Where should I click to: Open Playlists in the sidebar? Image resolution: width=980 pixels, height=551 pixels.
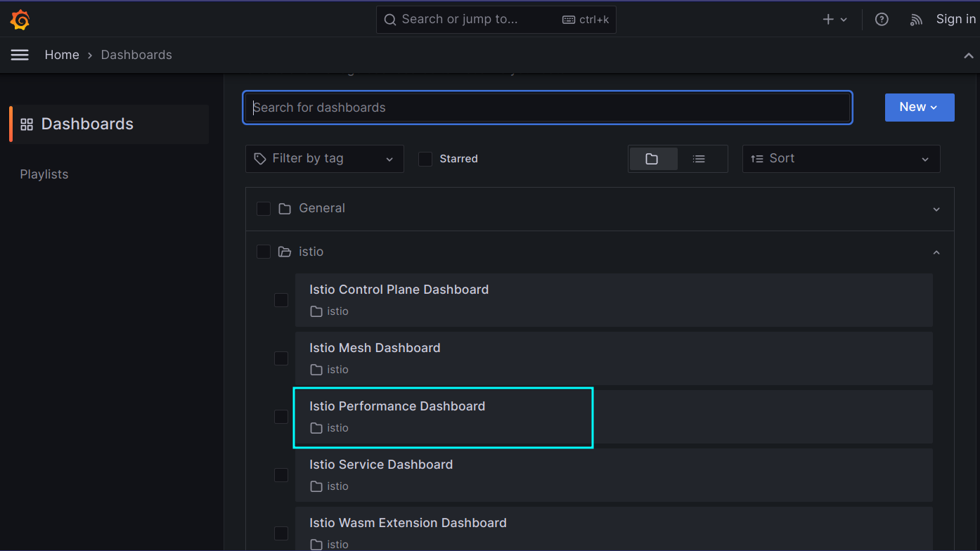tap(44, 174)
